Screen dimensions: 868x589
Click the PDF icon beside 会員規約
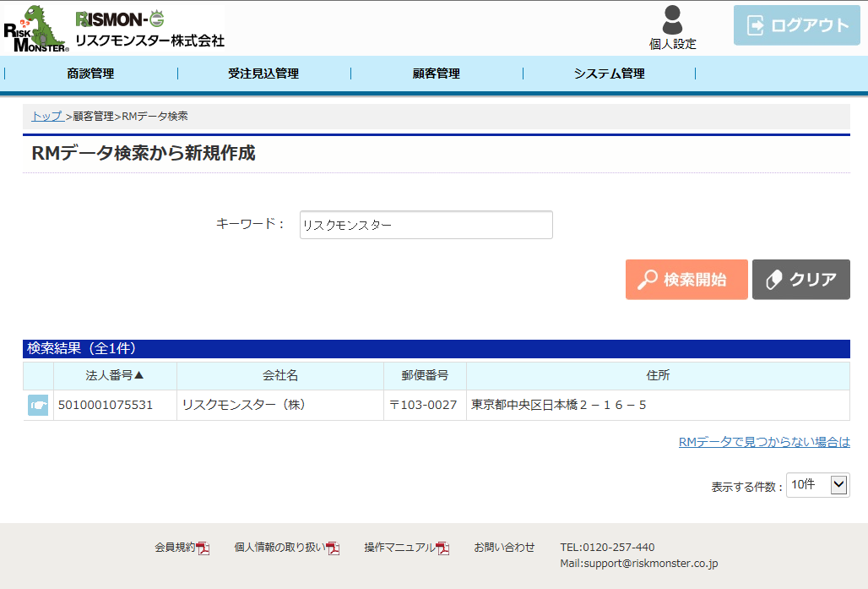point(205,548)
